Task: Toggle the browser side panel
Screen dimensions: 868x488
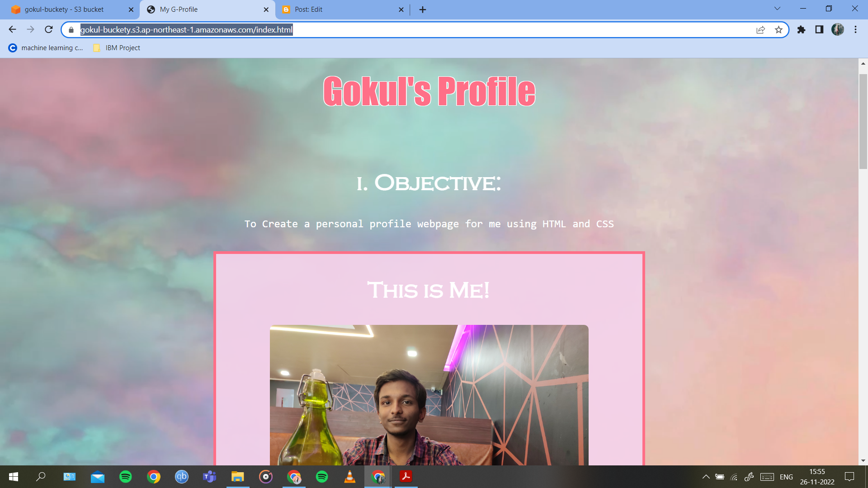Action: pyautogui.click(x=819, y=30)
